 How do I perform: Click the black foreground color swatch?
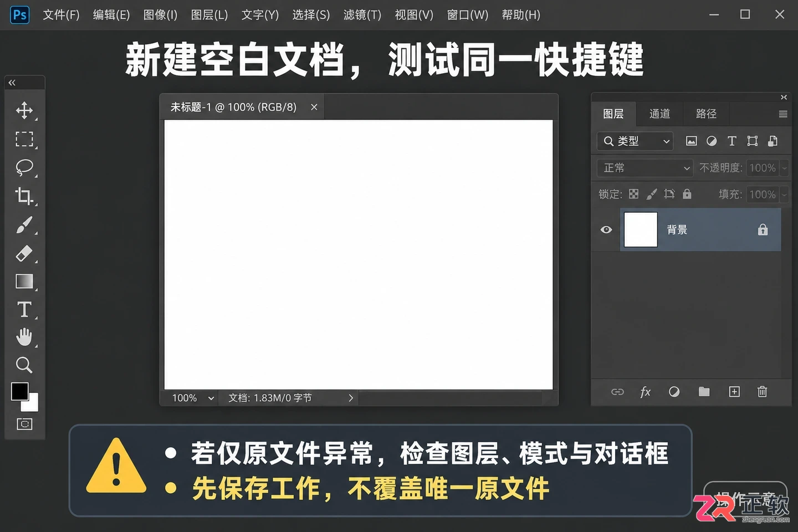[19, 391]
